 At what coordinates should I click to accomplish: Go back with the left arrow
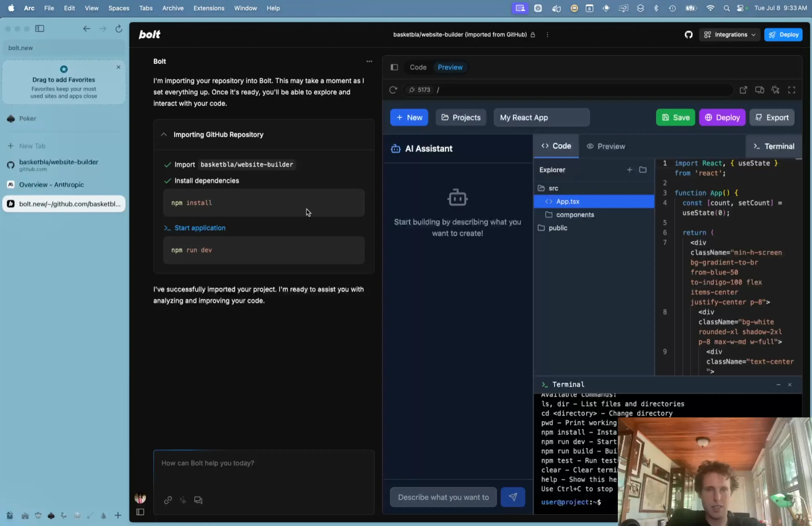tap(87, 29)
